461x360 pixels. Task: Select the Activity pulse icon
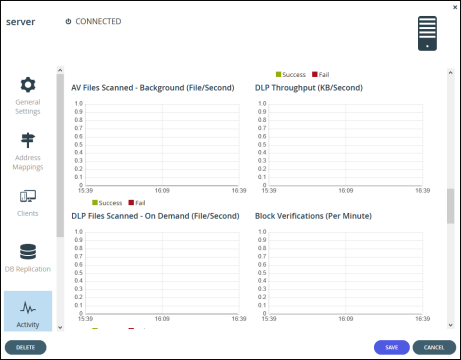[x=28, y=308]
